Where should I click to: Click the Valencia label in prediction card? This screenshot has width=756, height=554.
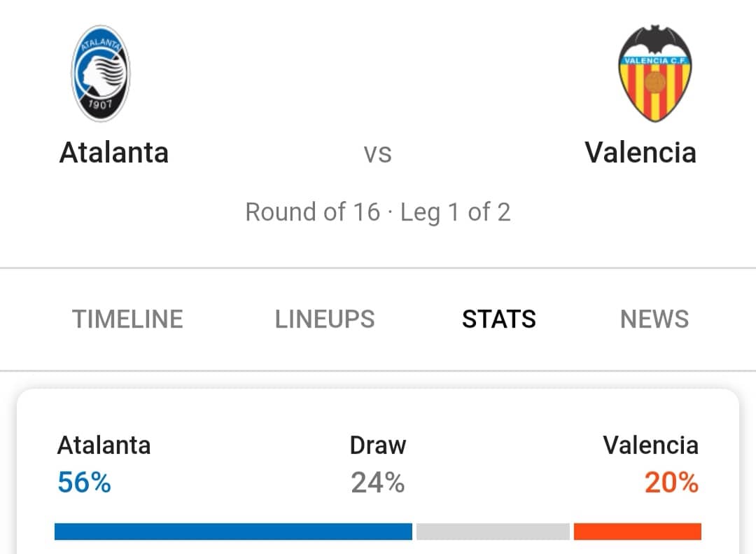click(x=650, y=445)
